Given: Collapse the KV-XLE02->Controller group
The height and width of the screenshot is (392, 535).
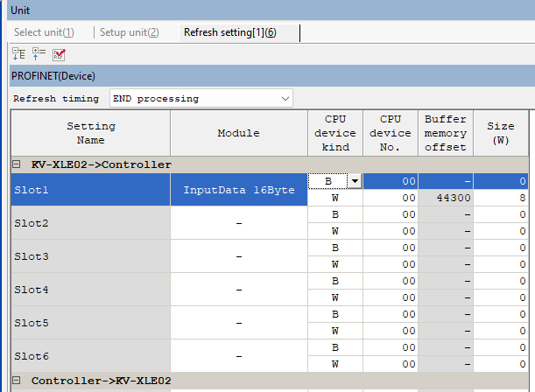Looking at the screenshot, I should (x=16, y=164).
